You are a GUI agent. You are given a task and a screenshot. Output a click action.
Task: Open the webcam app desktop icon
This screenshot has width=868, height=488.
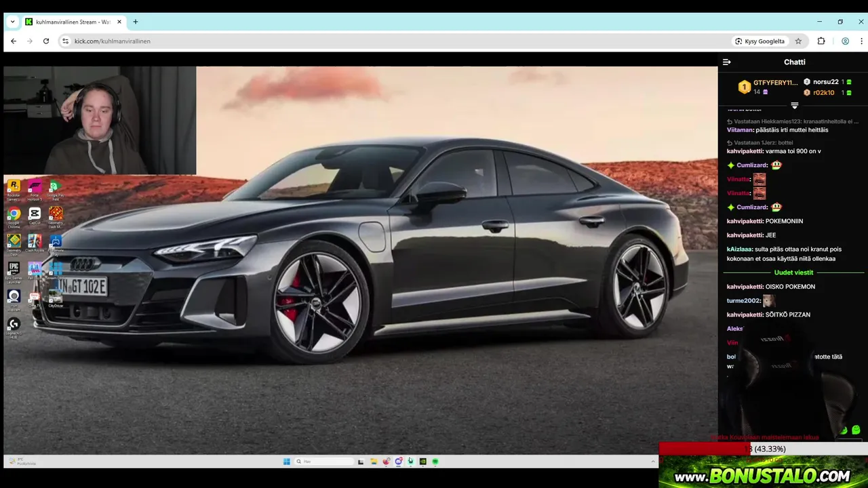coord(14,299)
